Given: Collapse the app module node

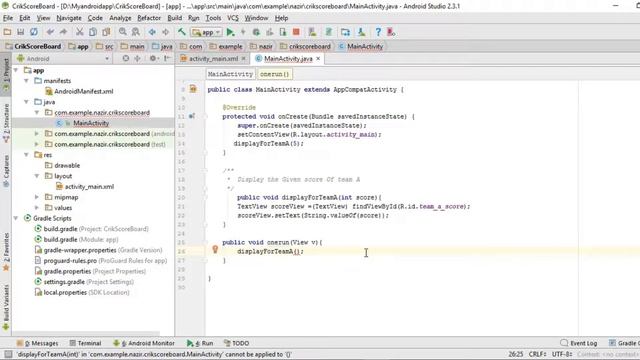Looking at the screenshot, I should (16, 70).
